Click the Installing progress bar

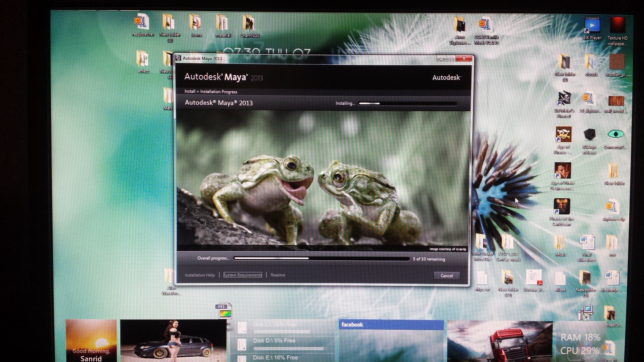point(408,103)
